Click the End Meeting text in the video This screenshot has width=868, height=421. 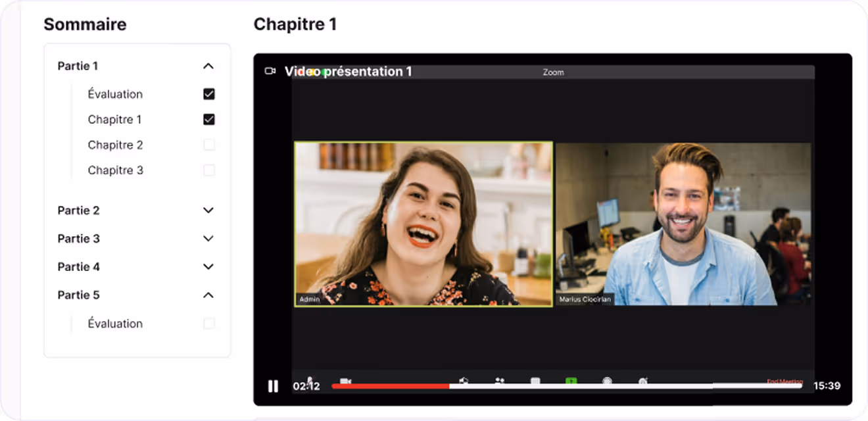pos(785,382)
